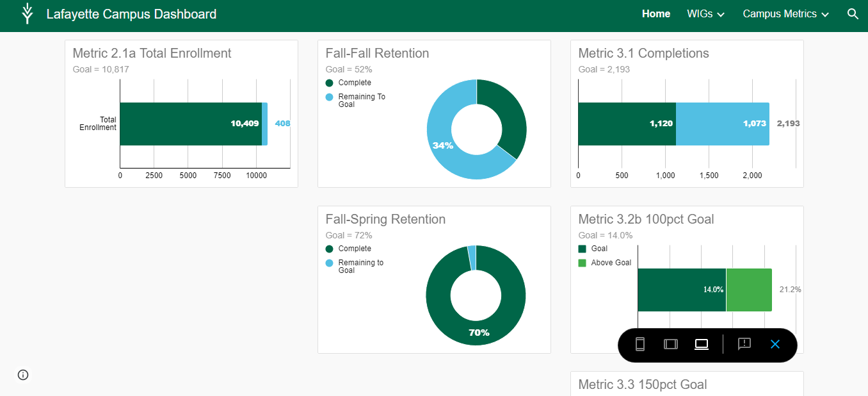The image size is (868, 396).
Task: Click the Goal = 10,817 subtitle
Action: tap(100, 69)
